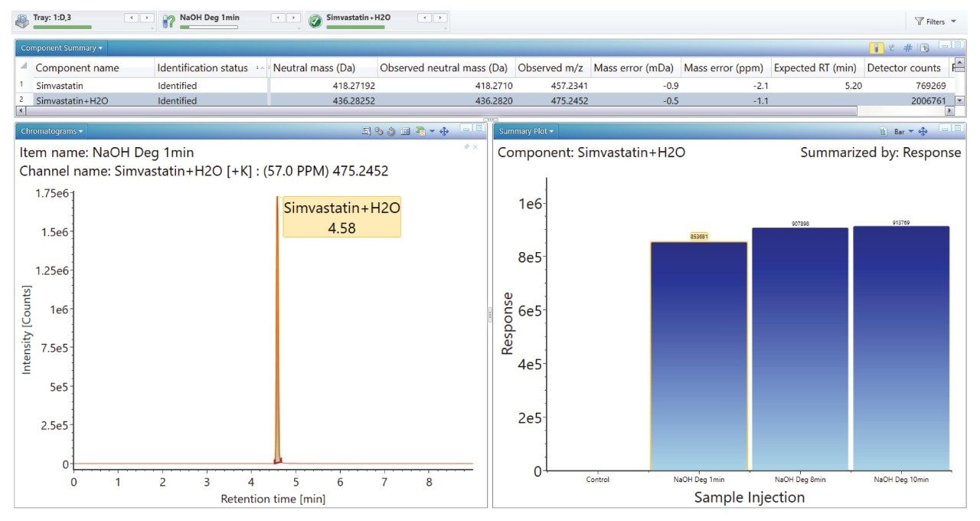980x521 pixels.
Task: Click the 418.27192 neutral mass cell
Action: point(323,86)
